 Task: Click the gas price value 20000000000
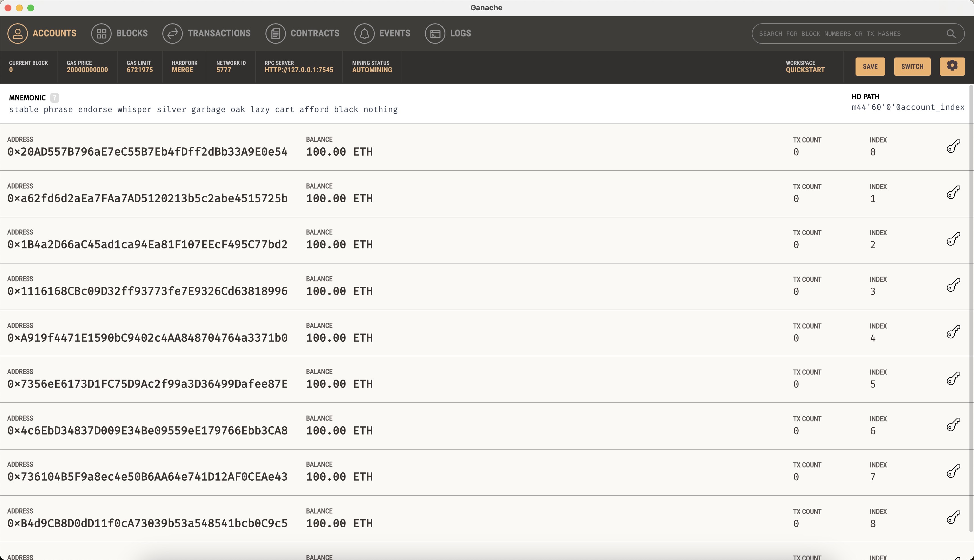87,70
